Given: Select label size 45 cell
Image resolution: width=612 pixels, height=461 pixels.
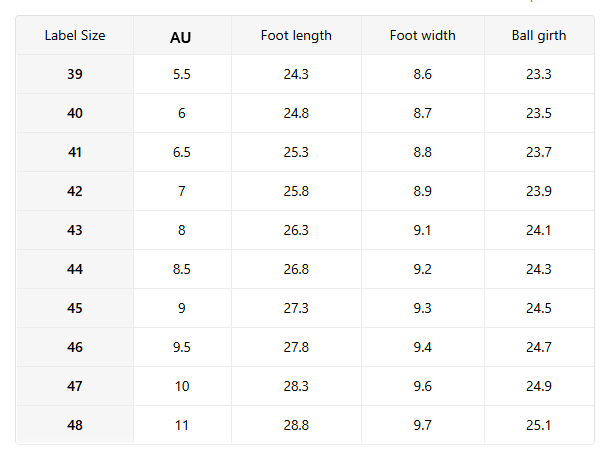Looking at the screenshot, I should (75, 308).
